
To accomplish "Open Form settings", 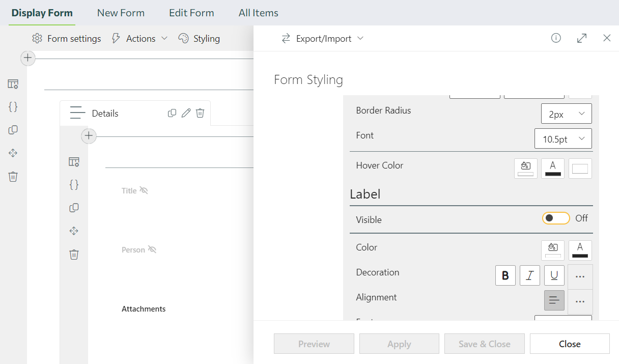I will click(67, 38).
